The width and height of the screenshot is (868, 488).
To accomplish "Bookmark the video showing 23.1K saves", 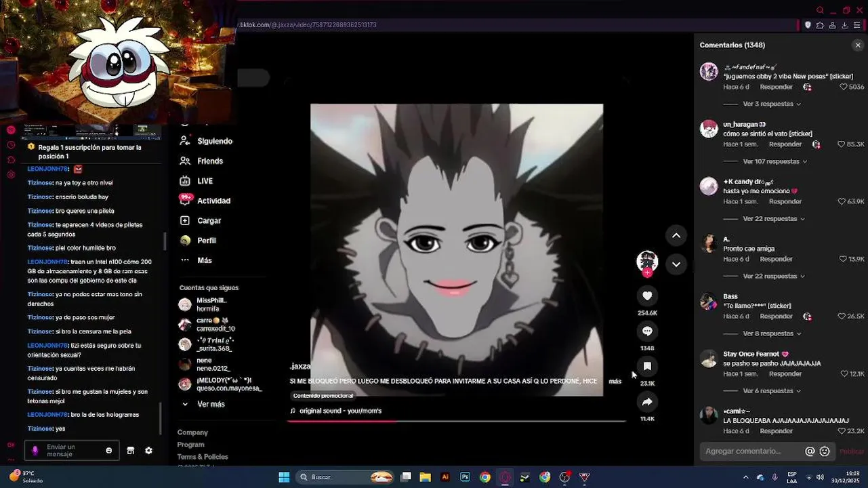I will 647,367.
